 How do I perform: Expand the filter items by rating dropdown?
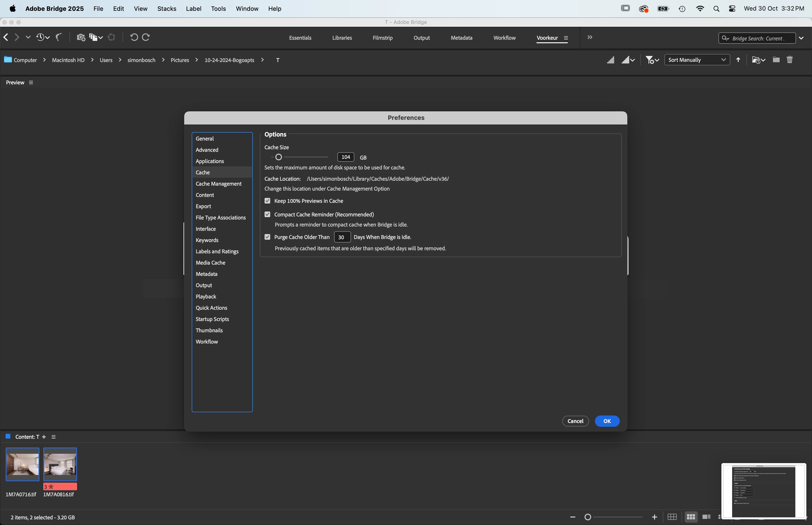652,60
